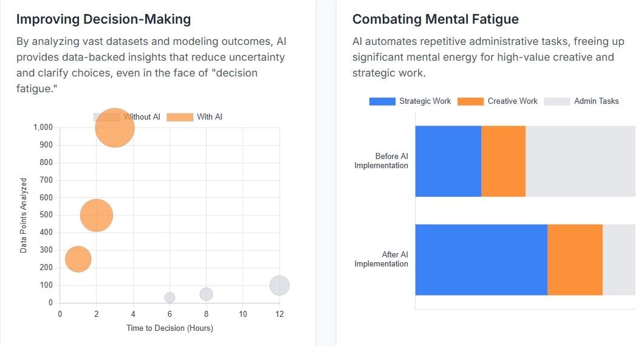Click the blue Strategic Work legend swatch
The image size is (644, 346).
point(382,101)
